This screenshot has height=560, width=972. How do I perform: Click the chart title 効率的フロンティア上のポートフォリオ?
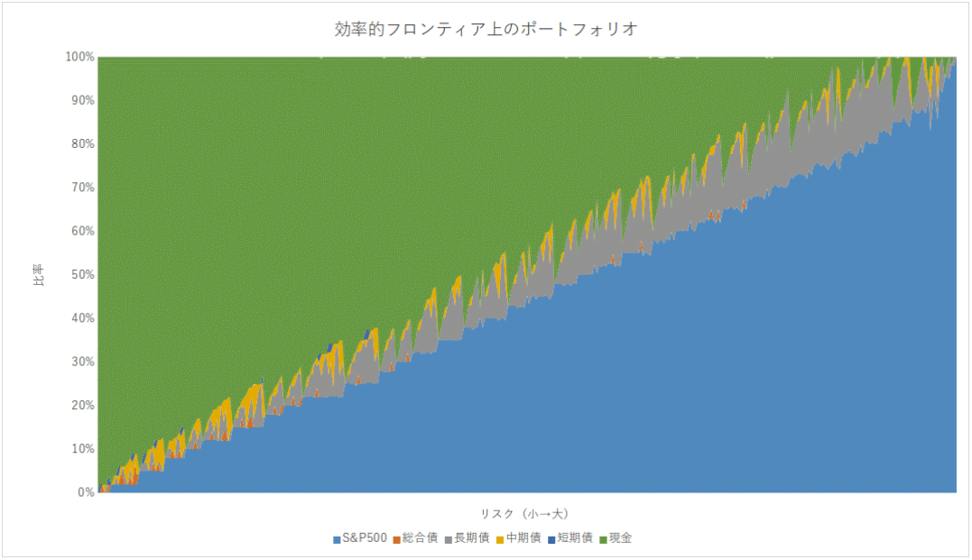pos(486,28)
